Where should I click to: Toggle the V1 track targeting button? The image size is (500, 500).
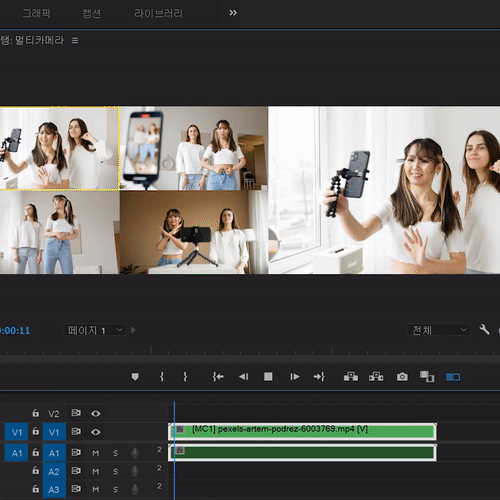coord(54,432)
